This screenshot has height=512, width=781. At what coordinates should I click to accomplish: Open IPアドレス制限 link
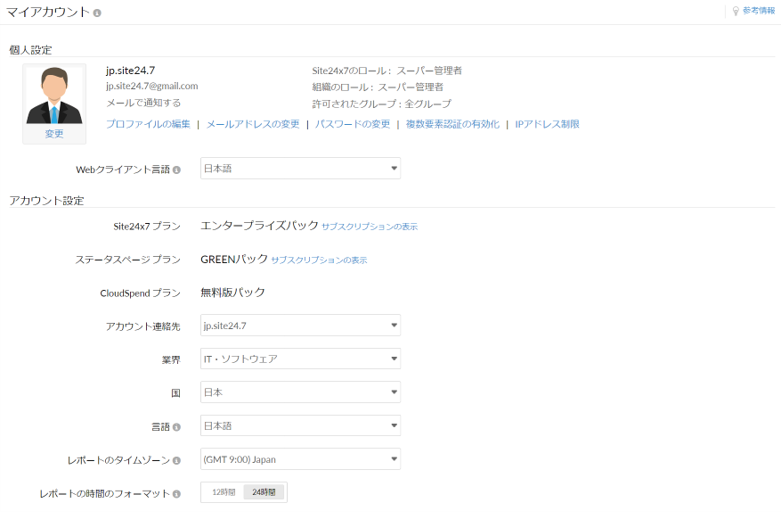point(547,124)
